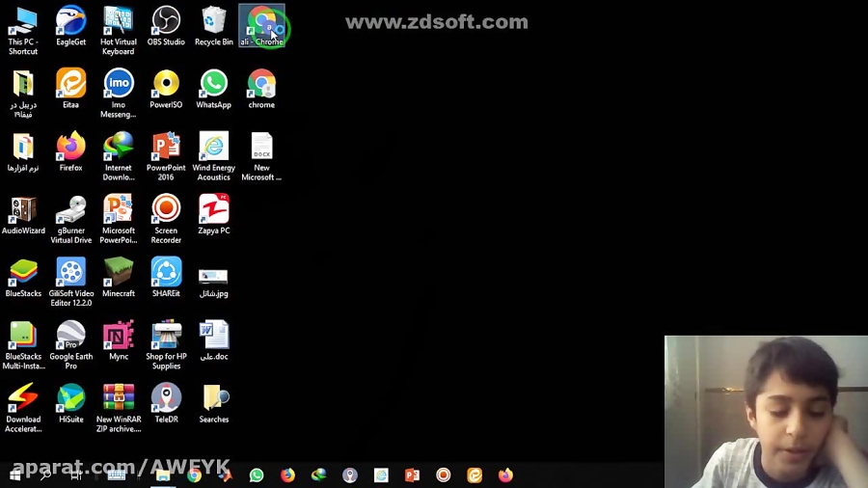Viewport: 868px width, 488px height.
Task: Select the Screen Recorder desktop icon
Action: click(x=166, y=220)
